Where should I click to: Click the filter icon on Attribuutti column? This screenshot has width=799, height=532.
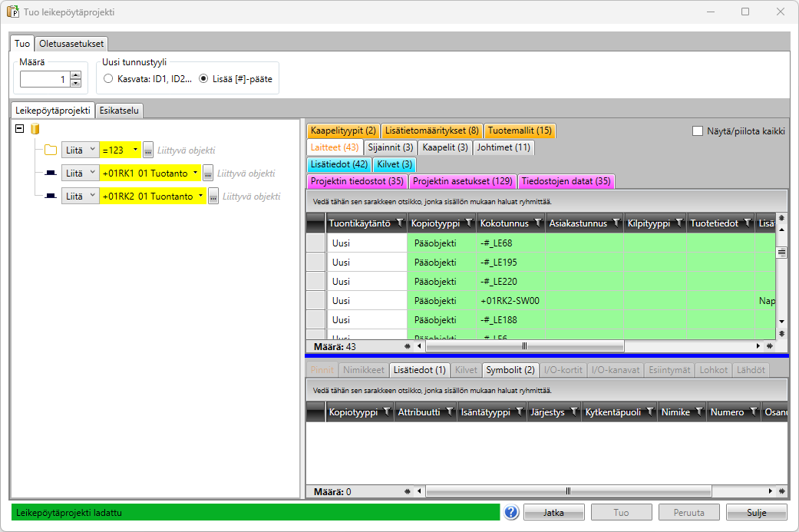click(x=450, y=412)
